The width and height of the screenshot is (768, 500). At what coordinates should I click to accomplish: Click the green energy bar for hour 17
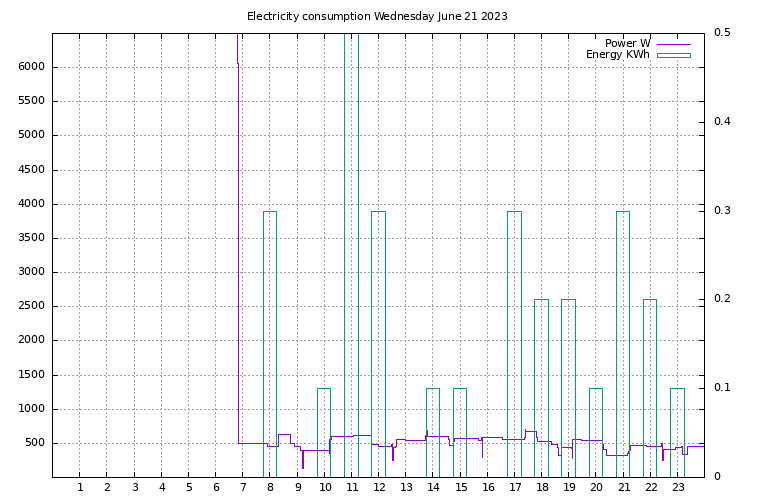click(514, 344)
